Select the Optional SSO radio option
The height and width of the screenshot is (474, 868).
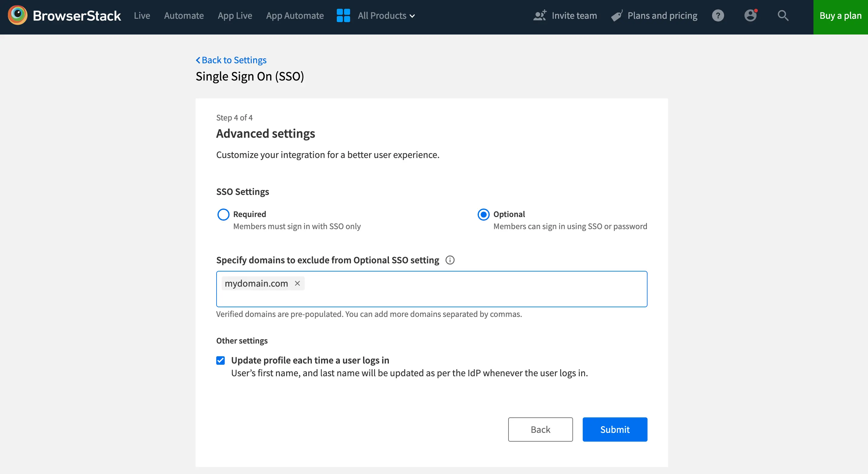click(483, 214)
